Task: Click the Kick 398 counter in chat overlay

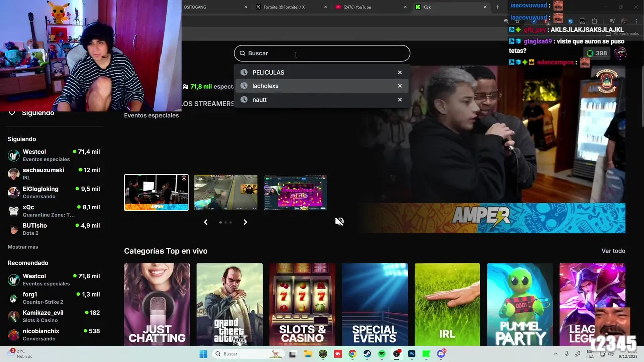Action: pos(596,53)
